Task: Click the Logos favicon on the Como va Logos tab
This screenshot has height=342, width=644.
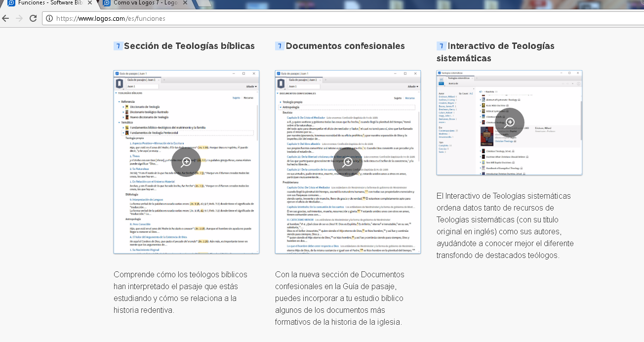Action: 107,2
